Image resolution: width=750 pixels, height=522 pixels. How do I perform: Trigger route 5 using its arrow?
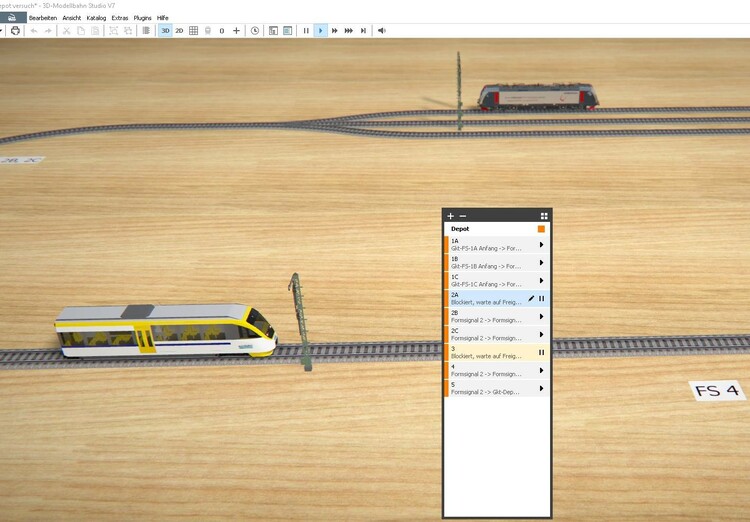(541, 388)
